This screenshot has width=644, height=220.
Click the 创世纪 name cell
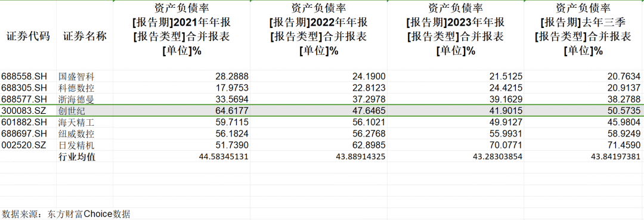click(85, 110)
